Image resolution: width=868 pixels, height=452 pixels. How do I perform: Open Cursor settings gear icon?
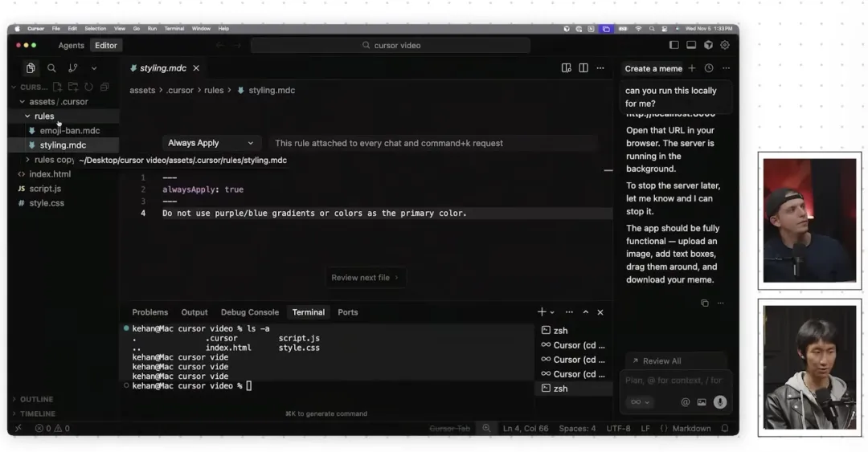(725, 46)
